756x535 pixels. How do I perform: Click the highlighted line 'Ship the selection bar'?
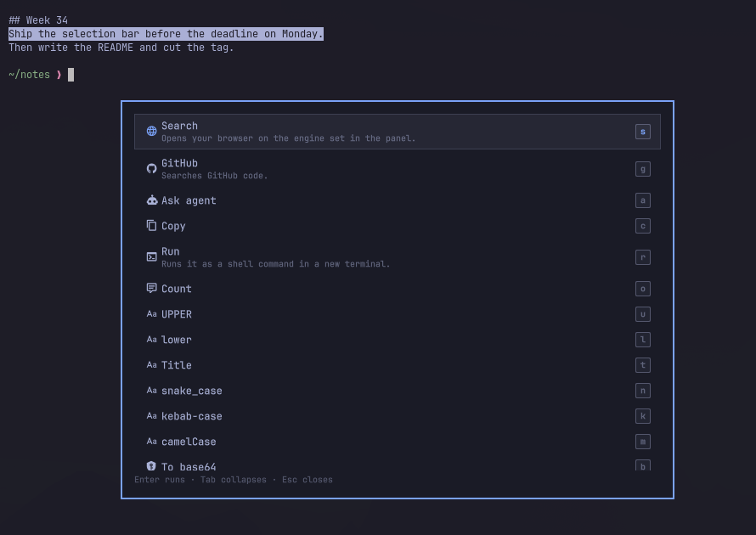coord(166,34)
